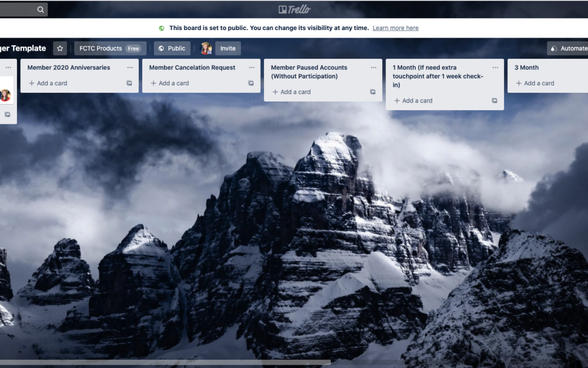Open list actions on the leftmost partial list
588x368 pixels.
(8, 68)
